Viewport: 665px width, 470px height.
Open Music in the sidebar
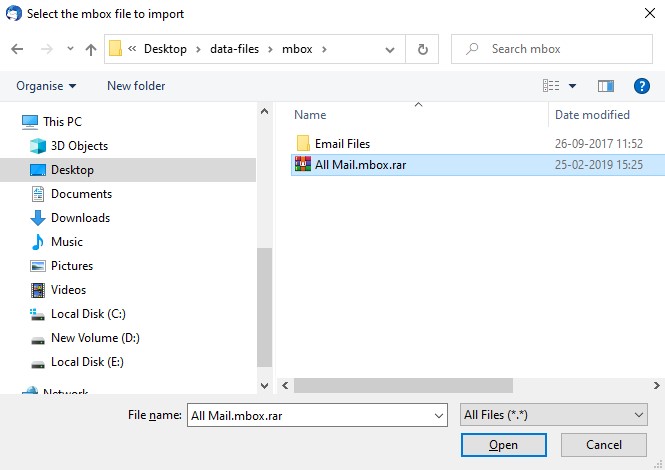click(x=67, y=242)
